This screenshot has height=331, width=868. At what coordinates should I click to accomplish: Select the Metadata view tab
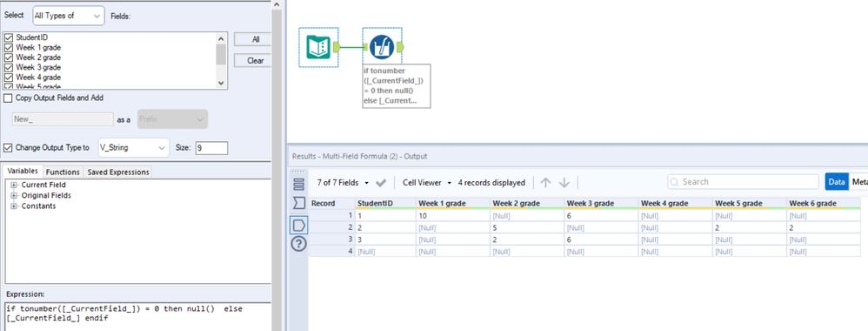click(x=858, y=182)
